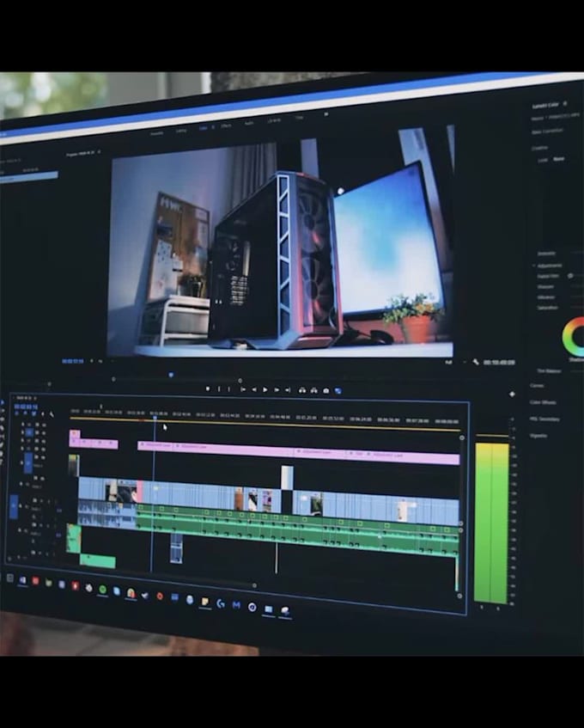Open the zoom level dropdown beside the monitor timecode
The image size is (584, 728).
100,361
